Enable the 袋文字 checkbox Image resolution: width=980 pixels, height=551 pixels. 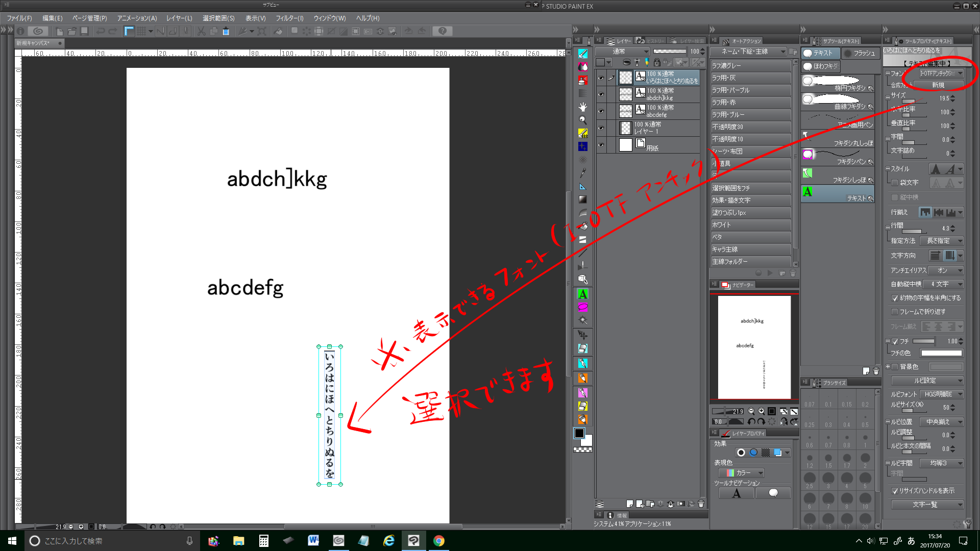[895, 183]
